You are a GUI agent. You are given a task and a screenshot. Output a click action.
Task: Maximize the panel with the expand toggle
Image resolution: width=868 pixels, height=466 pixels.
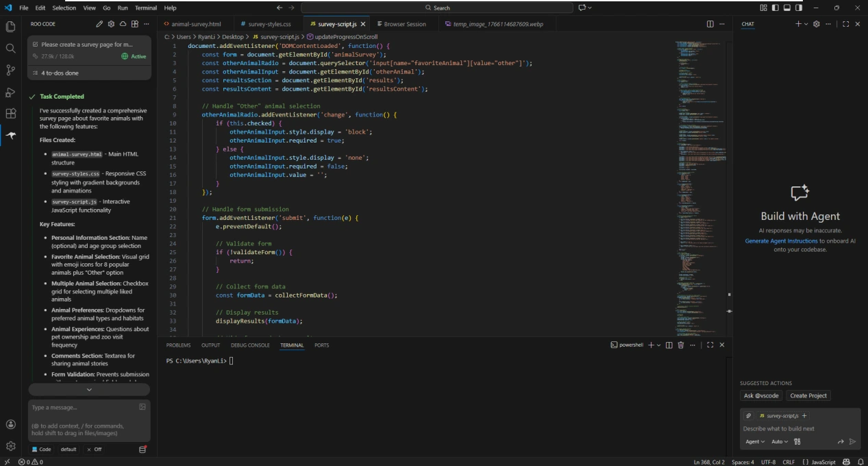(710, 345)
